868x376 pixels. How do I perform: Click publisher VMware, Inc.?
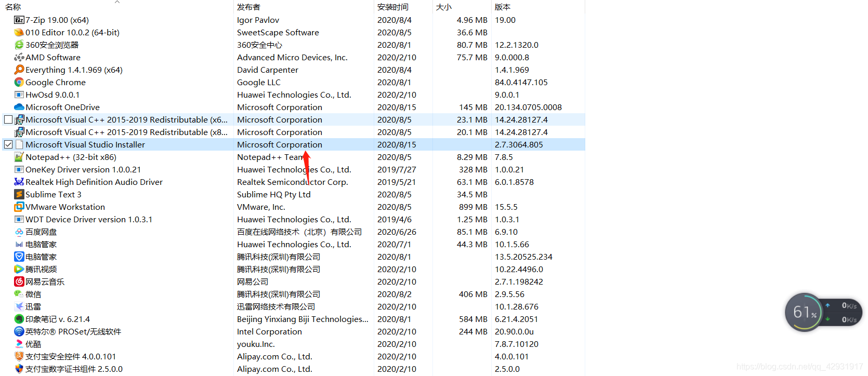[261, 207]
